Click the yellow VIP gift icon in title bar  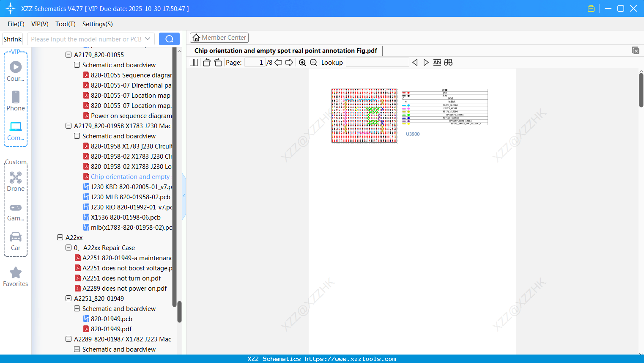tap(591, 8)
